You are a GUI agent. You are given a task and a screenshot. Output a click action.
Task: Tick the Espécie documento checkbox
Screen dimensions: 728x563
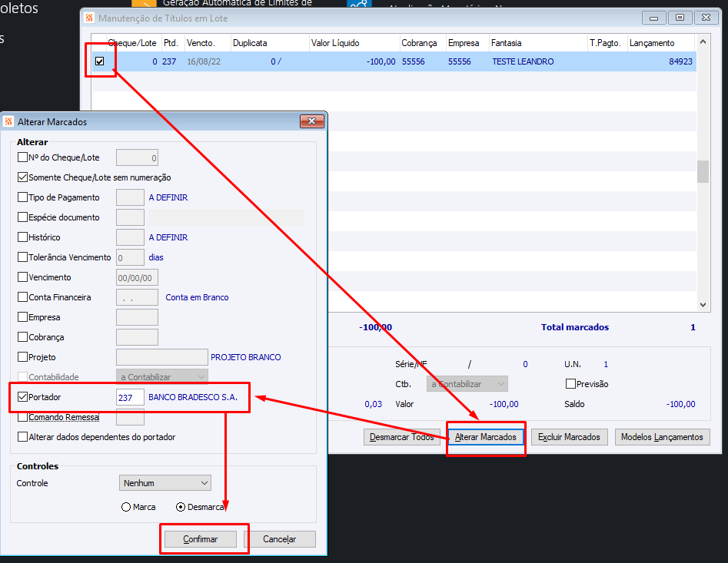click(22, 217)
